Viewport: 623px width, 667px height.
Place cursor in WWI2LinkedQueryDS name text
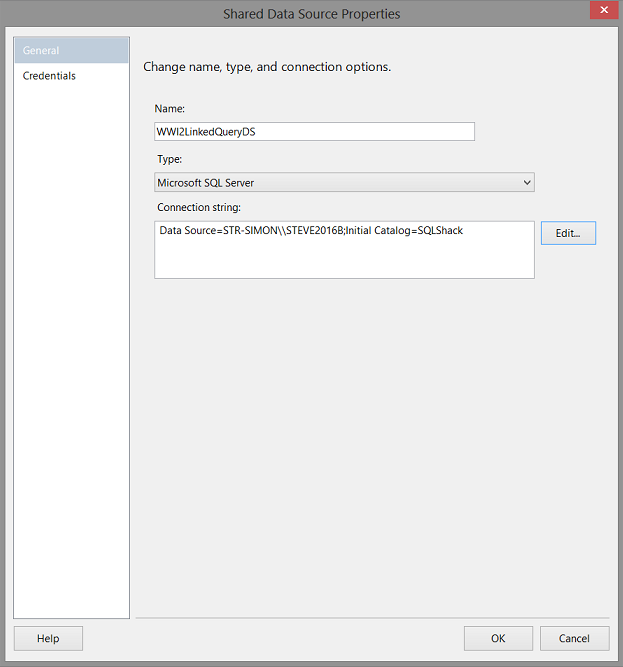point(206,132)
